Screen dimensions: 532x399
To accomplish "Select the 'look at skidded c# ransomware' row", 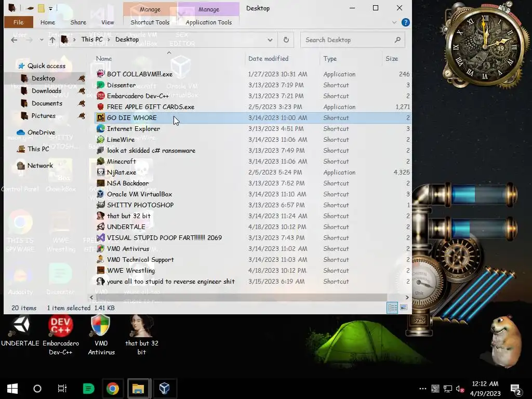I will tap(253, 150).
